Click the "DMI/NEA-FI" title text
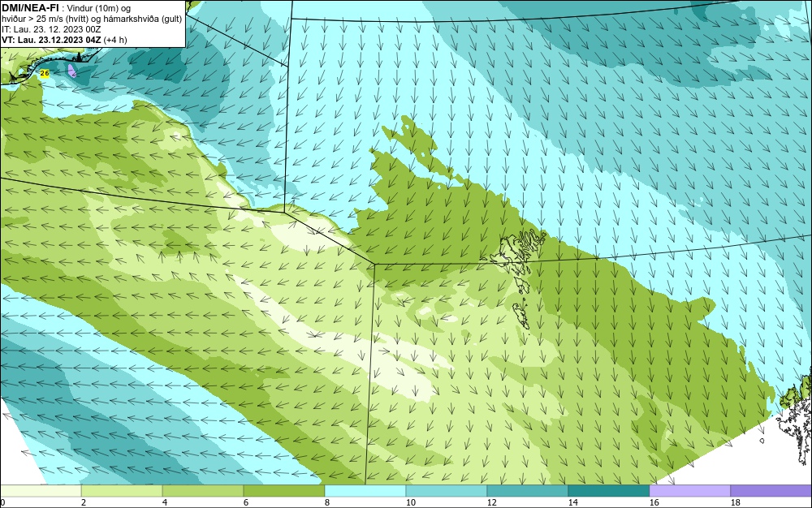Screen dimensions: 812x508 point(29,7)
